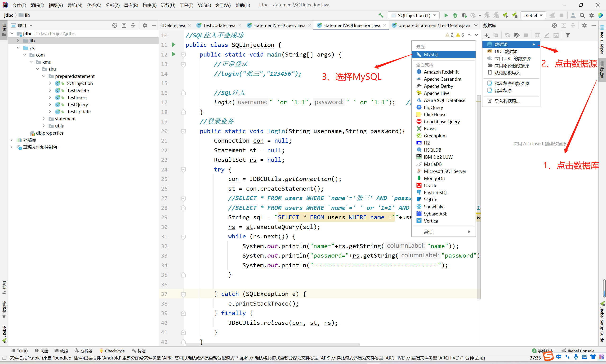Click the editor horizontal scrollbar
This screenshot has height=364, width=606.
point(272,344)
